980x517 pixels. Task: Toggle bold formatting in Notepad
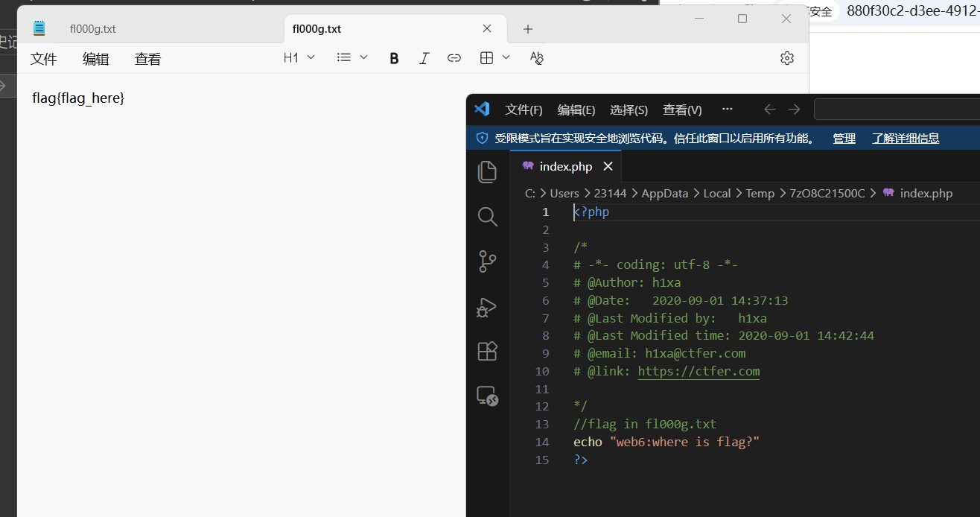(394, 58)
